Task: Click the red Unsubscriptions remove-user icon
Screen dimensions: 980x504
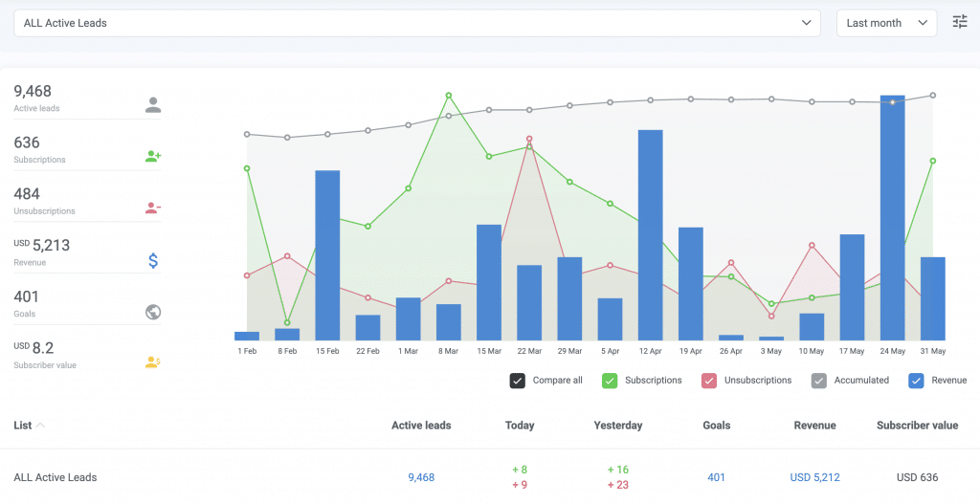Action: (153, 208)
